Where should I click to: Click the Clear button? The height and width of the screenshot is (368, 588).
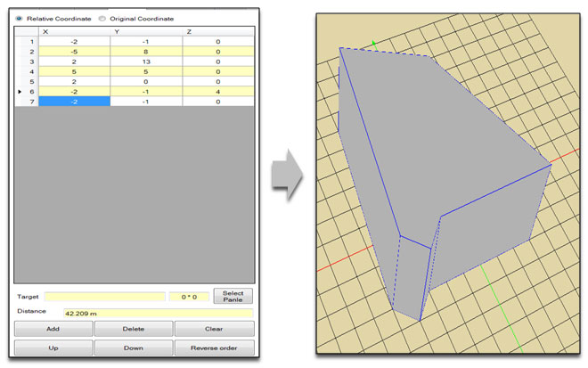[214, 329]
